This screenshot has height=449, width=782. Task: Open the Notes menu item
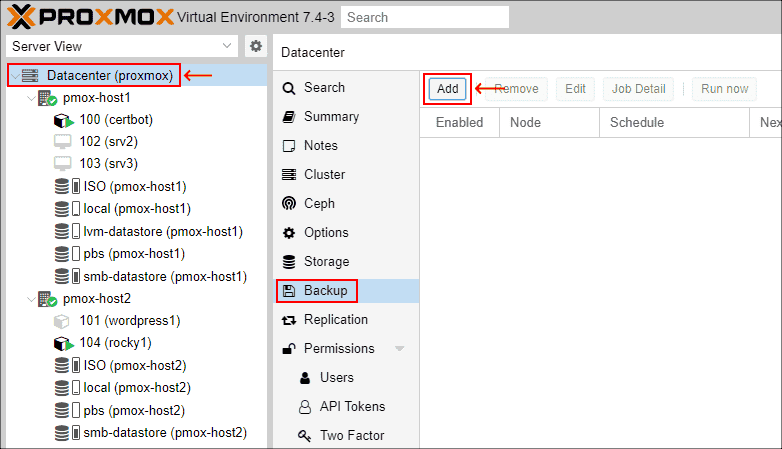(347, 146)
